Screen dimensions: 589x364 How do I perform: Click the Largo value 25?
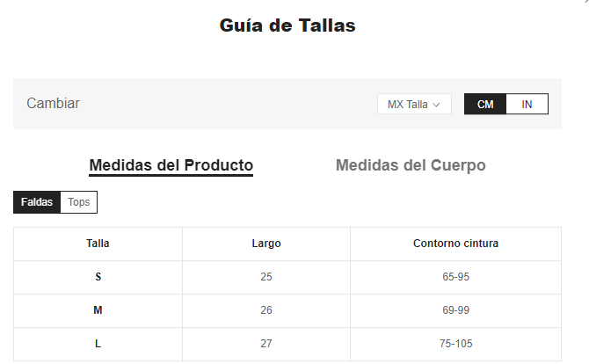coord(266,277)
